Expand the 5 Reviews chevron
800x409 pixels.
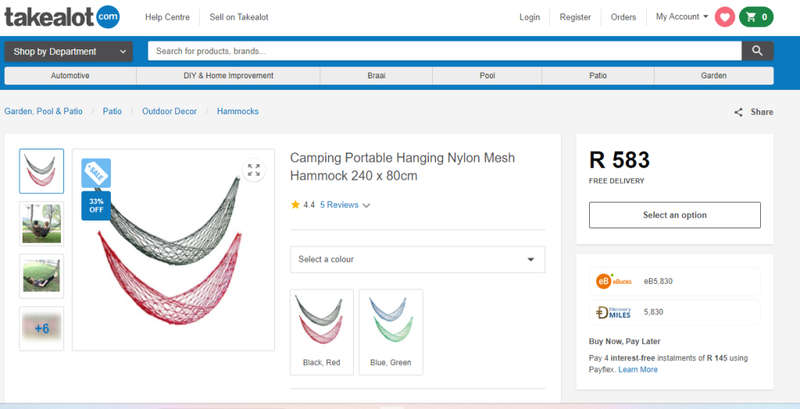tap(366, 205)
